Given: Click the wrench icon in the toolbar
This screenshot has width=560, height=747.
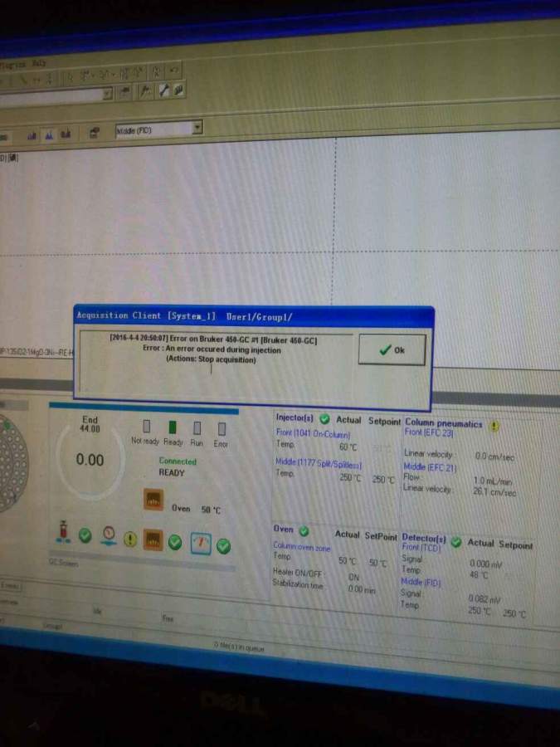Looking at the screenshot, I should (x=163, y=90).
